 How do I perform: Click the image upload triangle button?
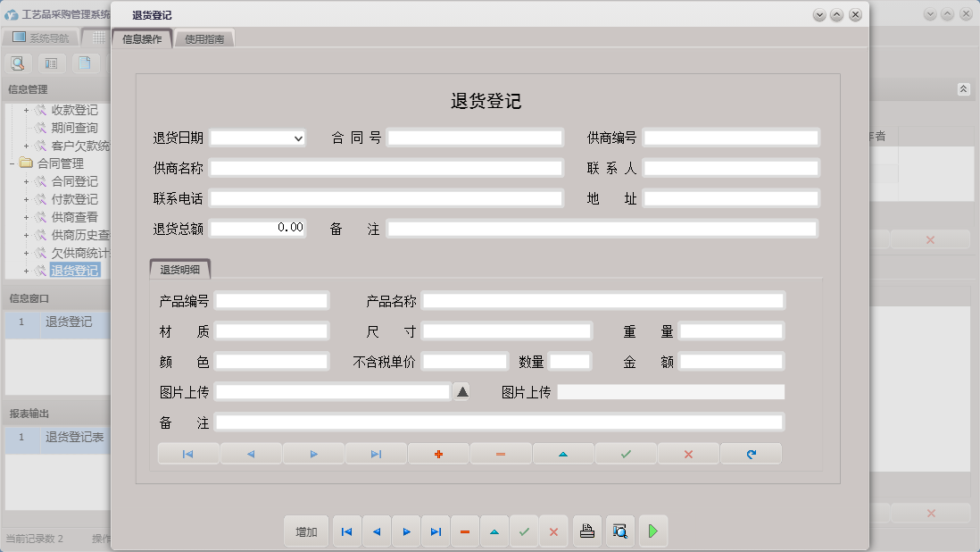click(461, 391)
